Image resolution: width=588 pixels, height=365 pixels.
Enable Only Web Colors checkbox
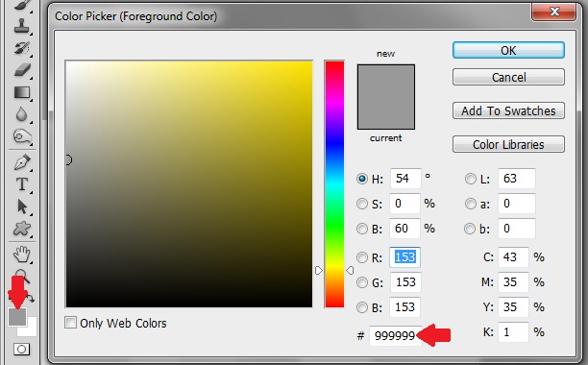coord(70,323)
